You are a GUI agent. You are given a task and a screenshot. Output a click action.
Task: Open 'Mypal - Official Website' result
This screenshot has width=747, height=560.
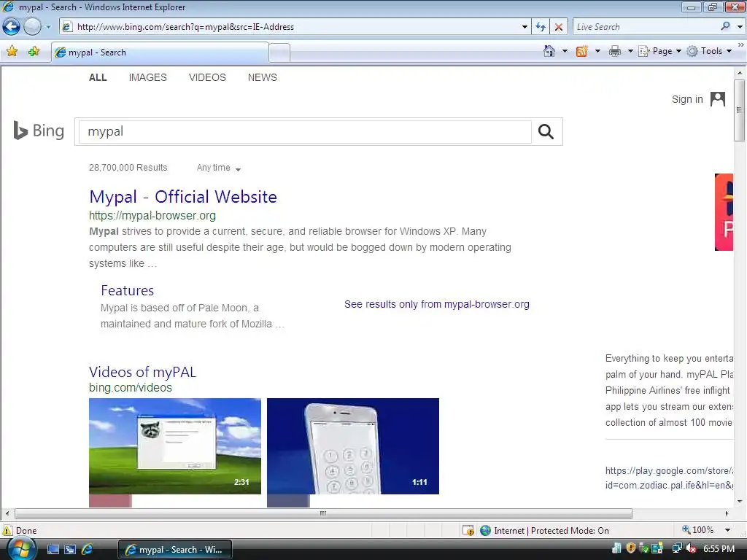(183, 197)
